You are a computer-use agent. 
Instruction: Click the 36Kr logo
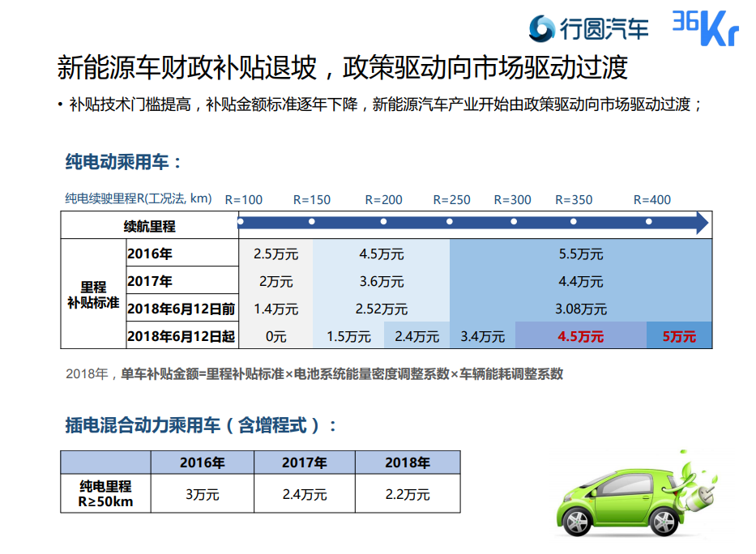pyautogui.click(x=706, y=28)
